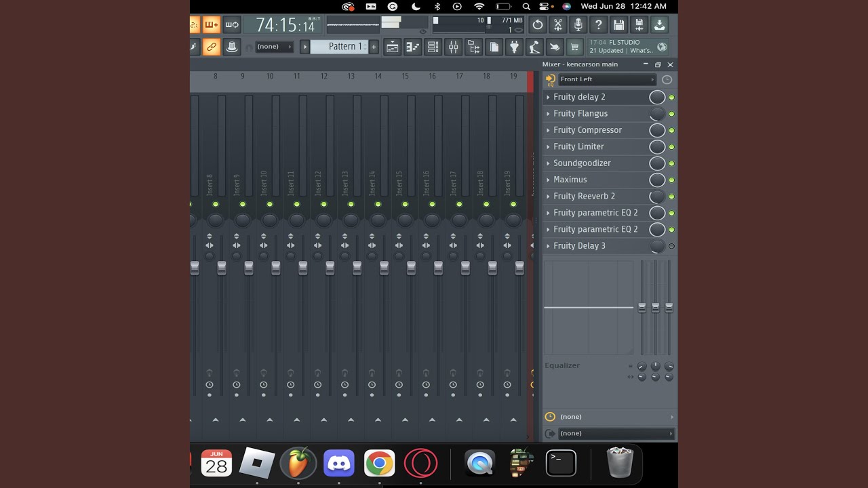Open the Playlist view icon
The width and height of the screenshot is (868, 488).
(392, 47)
